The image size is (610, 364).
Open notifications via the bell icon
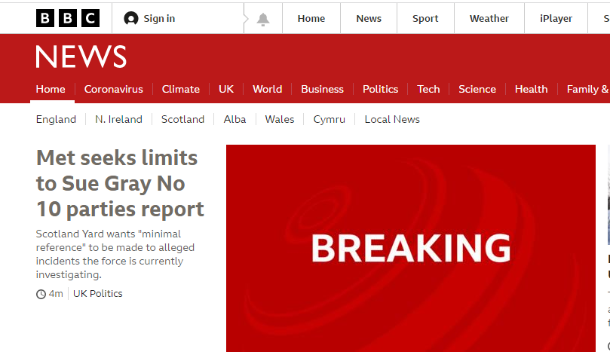(x=263, y=19)
